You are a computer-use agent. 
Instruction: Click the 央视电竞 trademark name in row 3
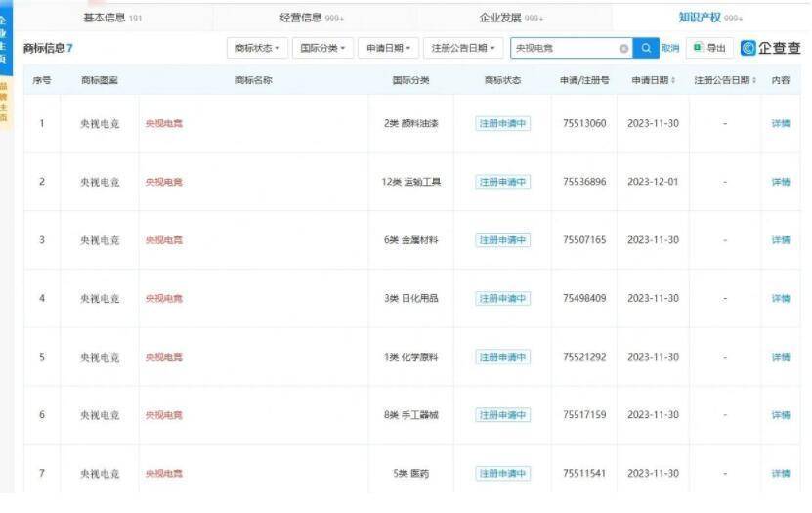pos(164,240)
